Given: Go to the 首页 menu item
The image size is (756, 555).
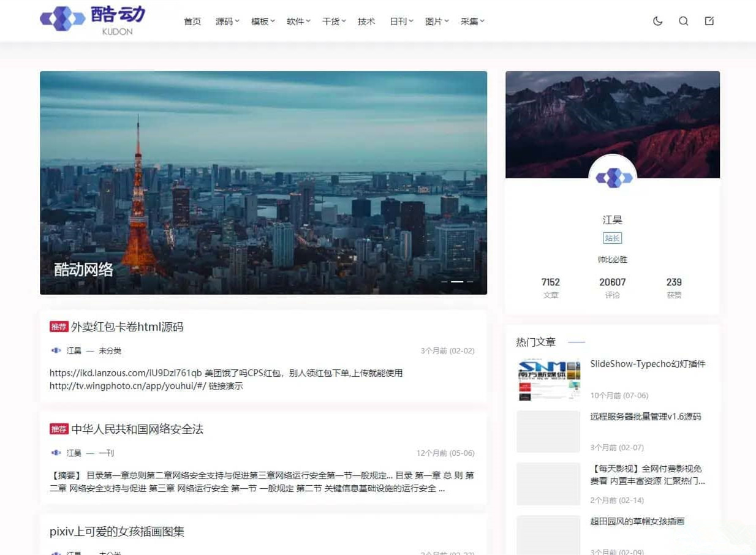Looking at the screenshot, I should pyautogui.click(x=192, y=21).
